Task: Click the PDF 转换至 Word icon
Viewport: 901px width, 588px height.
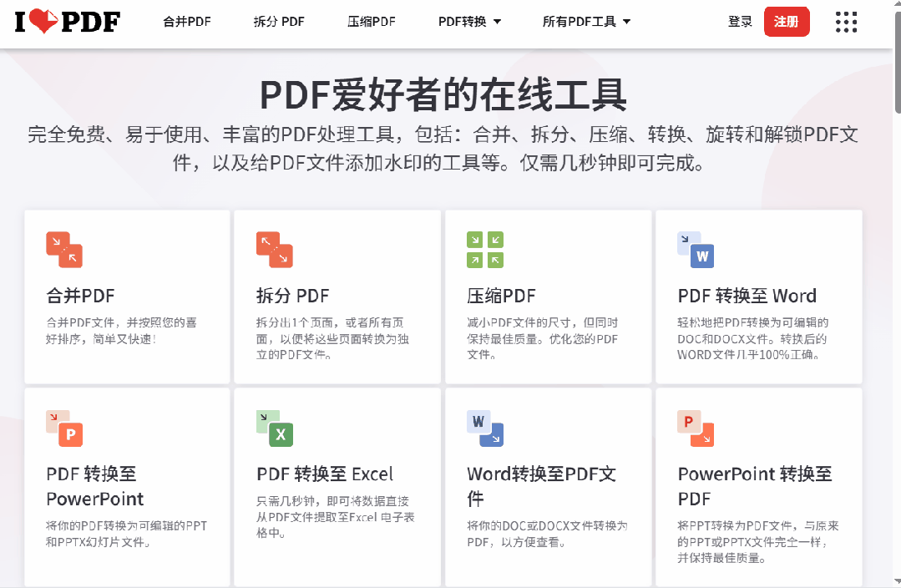Action: point(696,250)
